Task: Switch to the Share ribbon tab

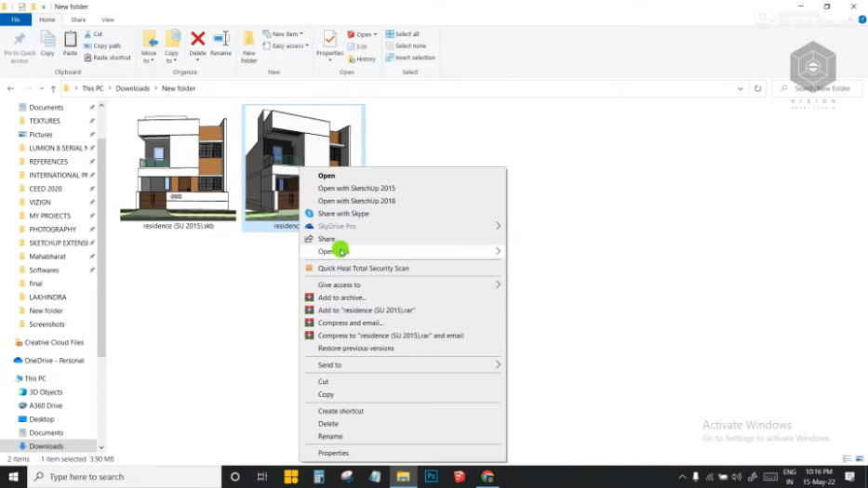Action: (x=78, y=20)
